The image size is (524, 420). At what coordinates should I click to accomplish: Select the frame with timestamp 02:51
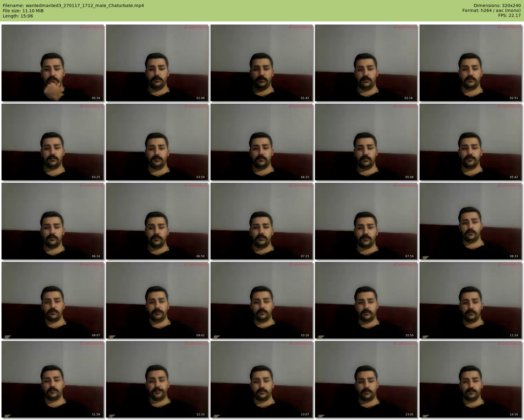(x=471, y=63)
